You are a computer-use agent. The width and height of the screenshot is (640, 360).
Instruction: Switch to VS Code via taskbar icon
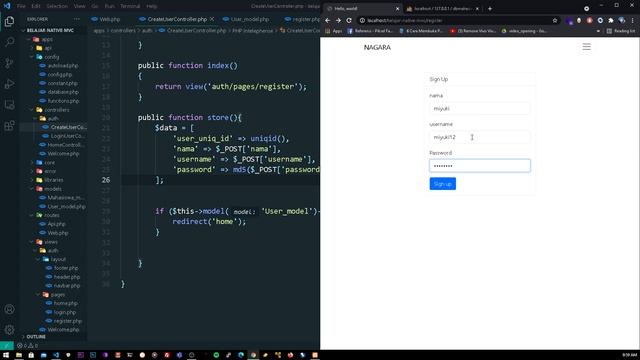(56, 355)
